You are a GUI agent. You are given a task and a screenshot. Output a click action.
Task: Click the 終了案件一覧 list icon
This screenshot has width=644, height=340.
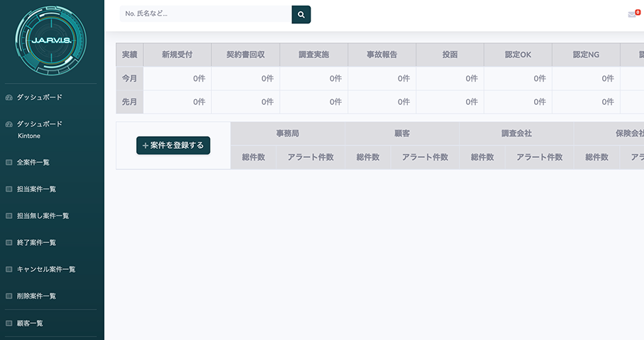click(x=9, y=242)
